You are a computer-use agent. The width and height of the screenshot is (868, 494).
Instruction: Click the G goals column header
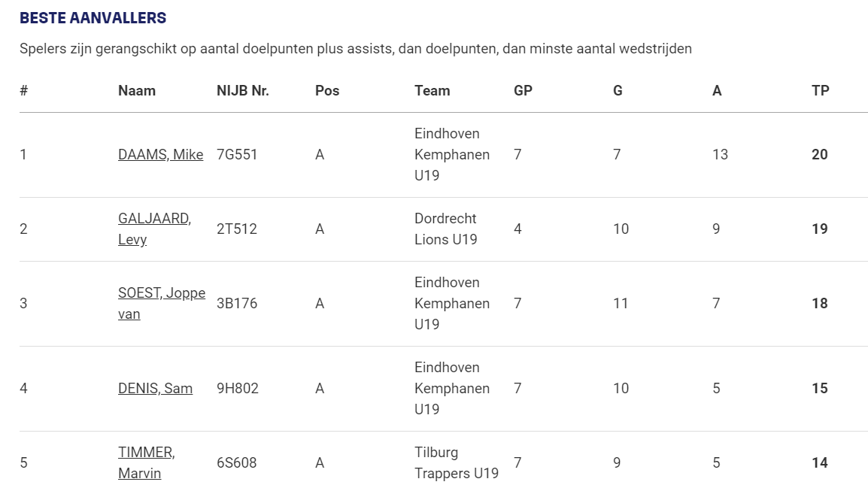(618, 91)
